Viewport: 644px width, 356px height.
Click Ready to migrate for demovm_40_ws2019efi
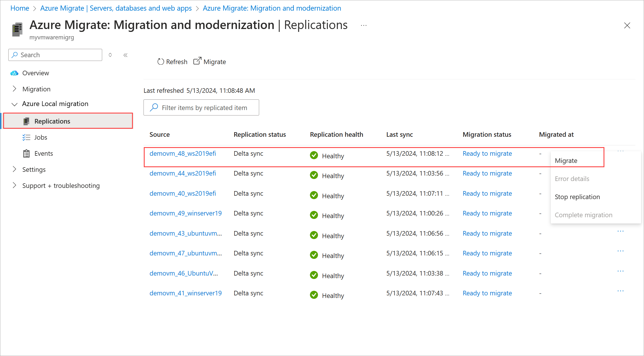(x=487, y=193)
